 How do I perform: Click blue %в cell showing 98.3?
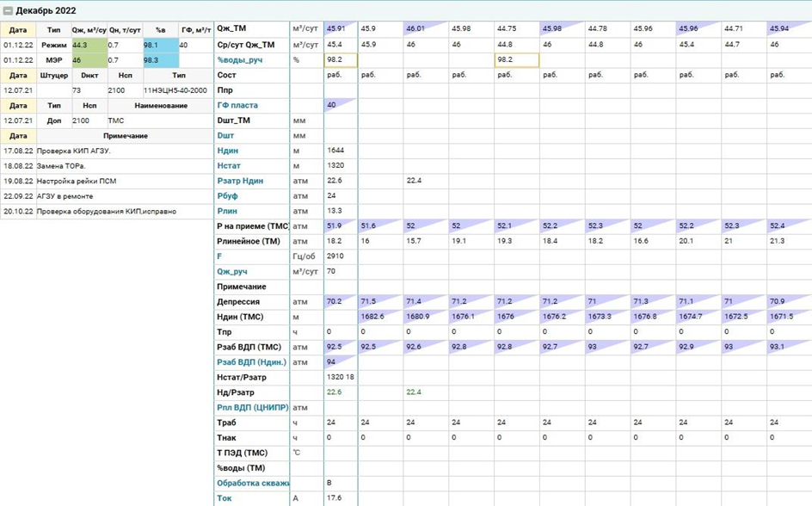pos(160,60)
